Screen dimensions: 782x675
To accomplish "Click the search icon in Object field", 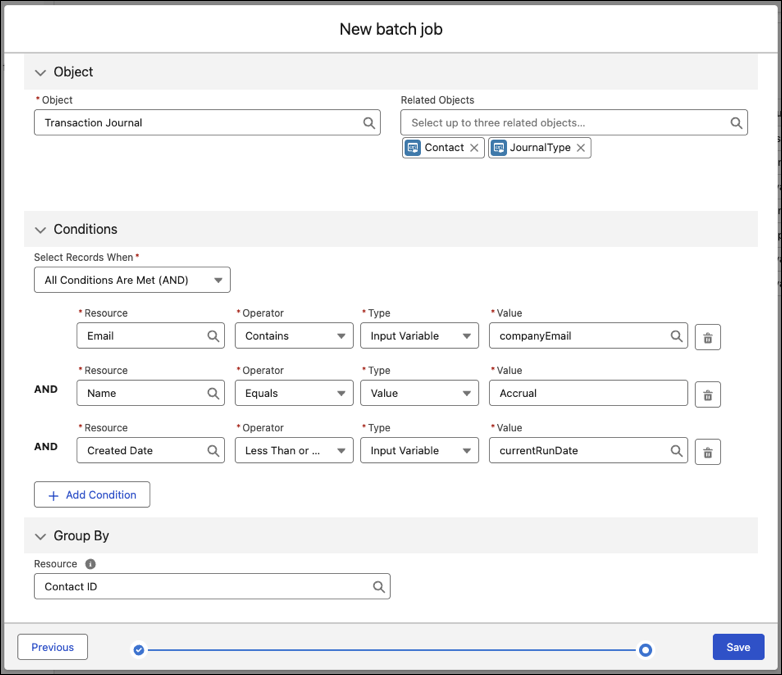I will [x=369, y=123].
